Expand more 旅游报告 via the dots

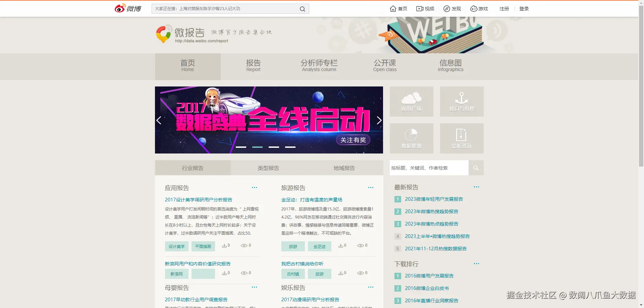(371, 188)
